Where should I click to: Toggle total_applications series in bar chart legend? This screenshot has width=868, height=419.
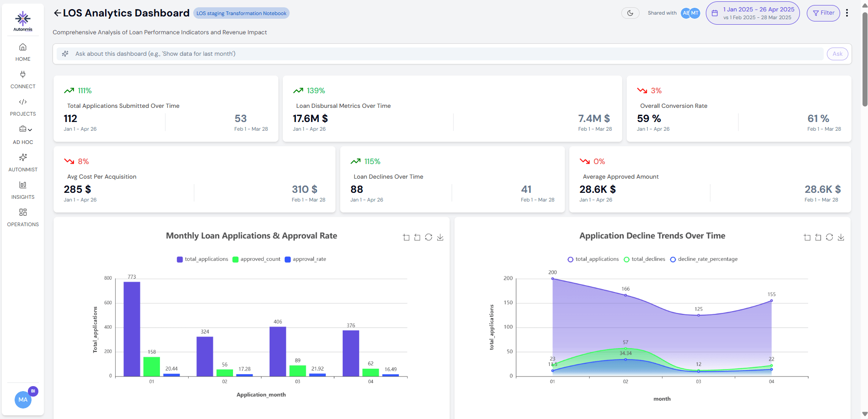pos(202,259)
